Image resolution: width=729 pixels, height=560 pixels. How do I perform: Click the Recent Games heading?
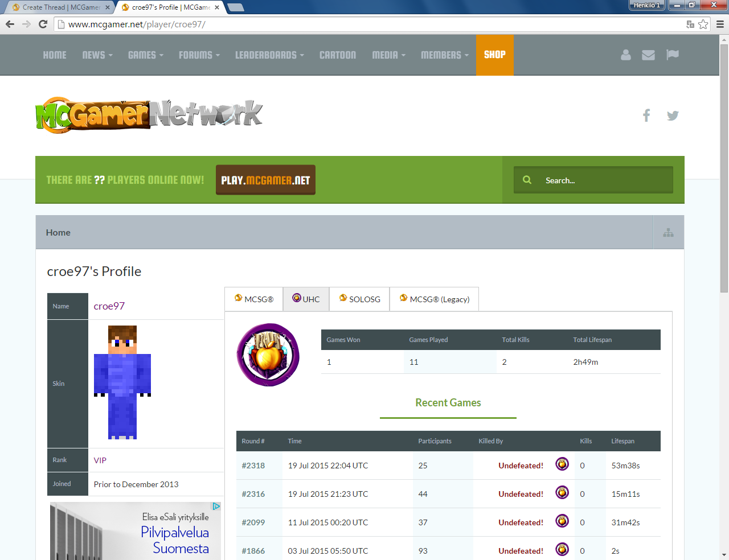[448, 403]
